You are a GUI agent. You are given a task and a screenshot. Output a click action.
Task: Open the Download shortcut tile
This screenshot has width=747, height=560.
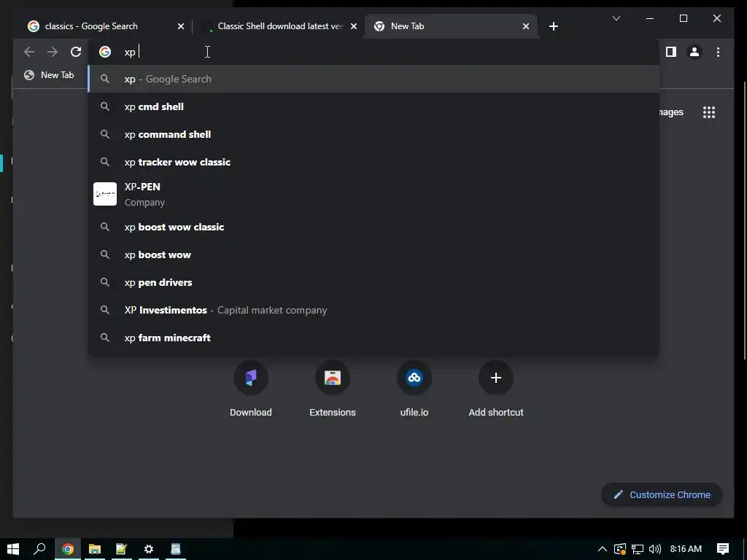[251, 389]
